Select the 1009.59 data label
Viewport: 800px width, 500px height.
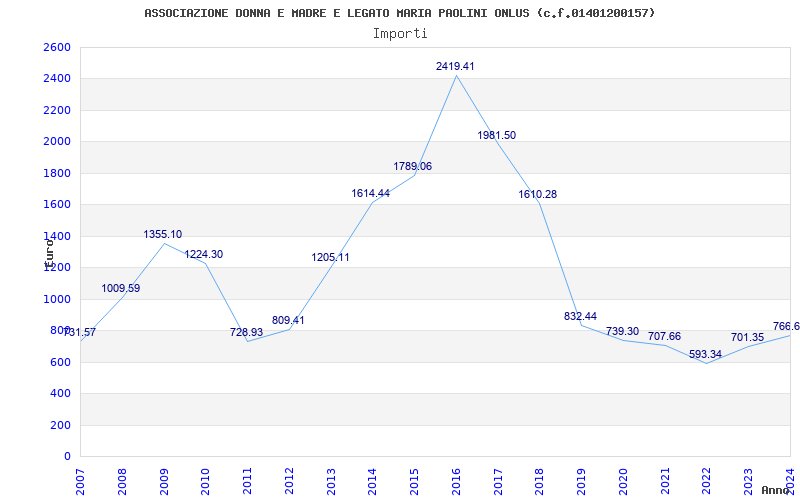pyautogui.click(x=121, y=289)
